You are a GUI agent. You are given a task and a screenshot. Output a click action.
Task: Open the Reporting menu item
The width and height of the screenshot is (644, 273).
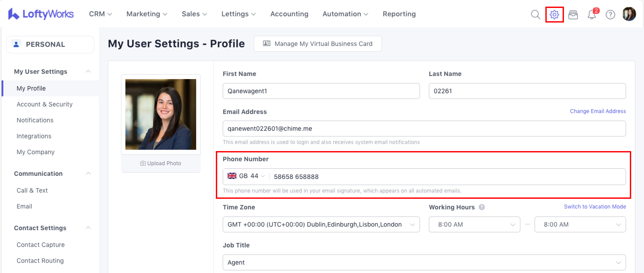[x=399, y=14]
